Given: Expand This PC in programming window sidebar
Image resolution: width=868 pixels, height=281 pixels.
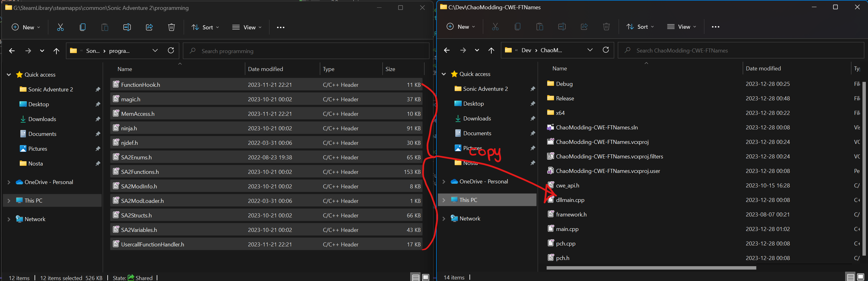Looking at the screenshot, I should [9, 201].
